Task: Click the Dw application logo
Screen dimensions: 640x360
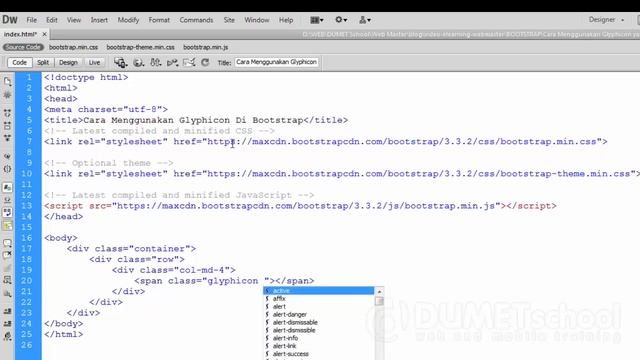Action: (x=10, y=20)
